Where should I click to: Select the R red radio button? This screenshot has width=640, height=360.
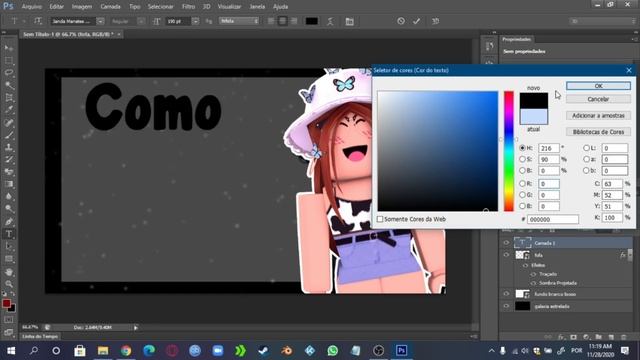click(522, 184)
